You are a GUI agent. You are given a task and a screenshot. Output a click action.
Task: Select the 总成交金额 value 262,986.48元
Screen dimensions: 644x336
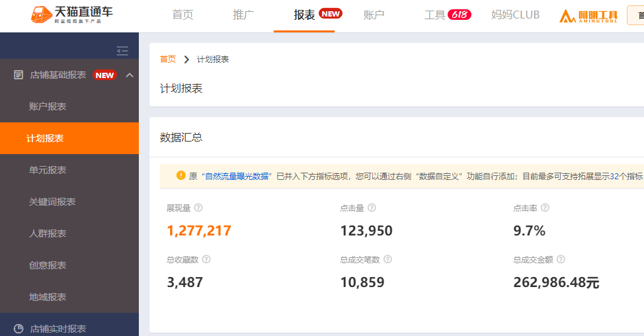point(556,282)
